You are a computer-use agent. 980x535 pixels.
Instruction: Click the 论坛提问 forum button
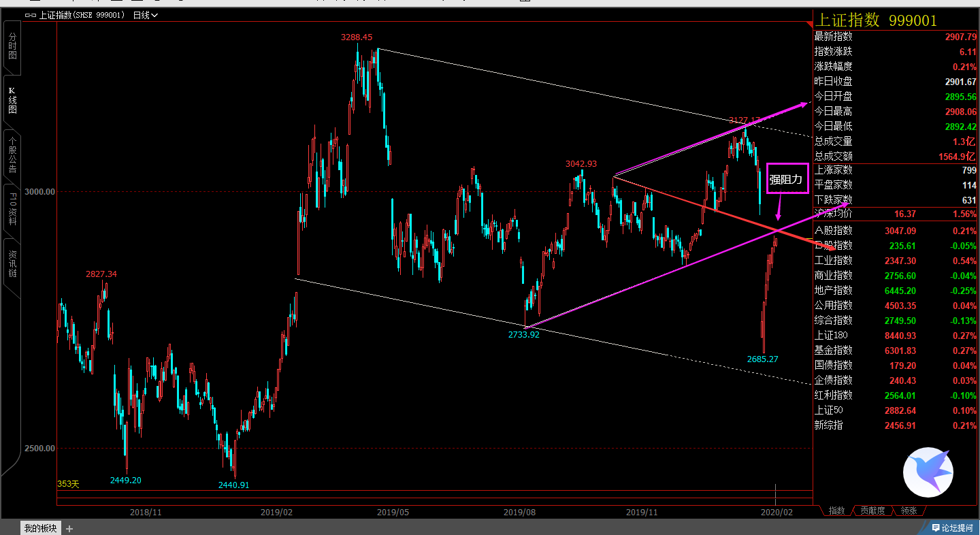(x=953, y=528)
